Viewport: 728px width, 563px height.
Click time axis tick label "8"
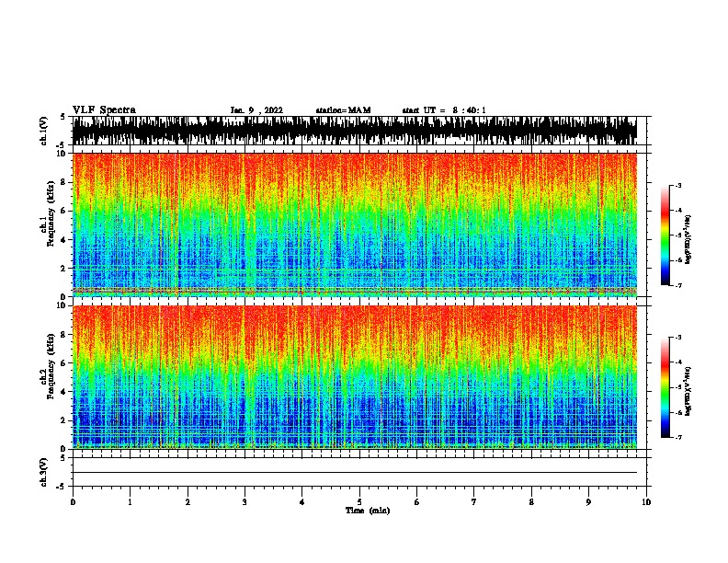tap(531, 502)
